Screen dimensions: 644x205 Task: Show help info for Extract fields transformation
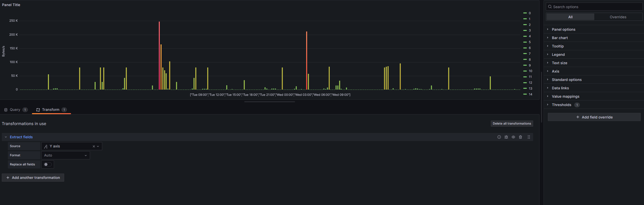pyautogui.click(x=499, y=137)
